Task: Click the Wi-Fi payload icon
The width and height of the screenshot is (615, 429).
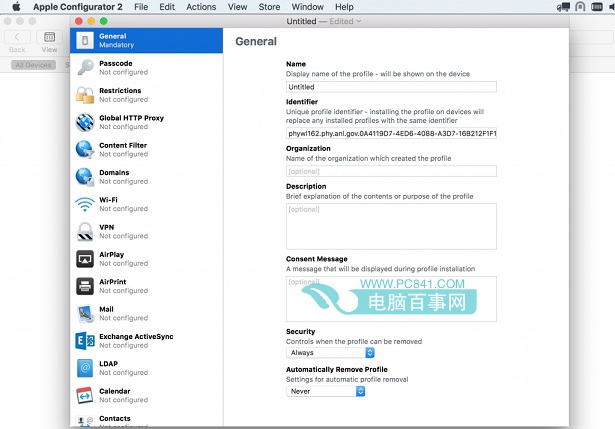Action: pos(85,204)
